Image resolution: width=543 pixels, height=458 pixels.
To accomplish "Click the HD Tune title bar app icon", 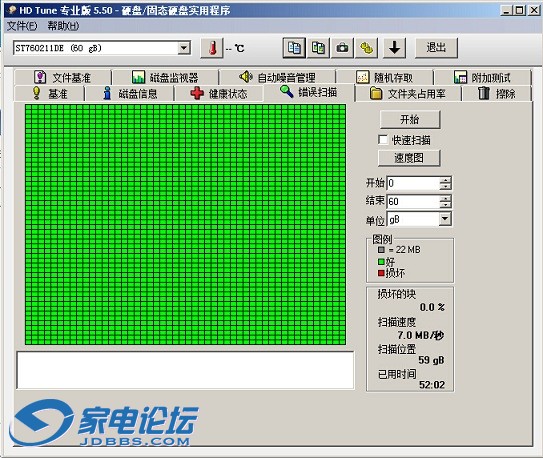I will 12,10.
